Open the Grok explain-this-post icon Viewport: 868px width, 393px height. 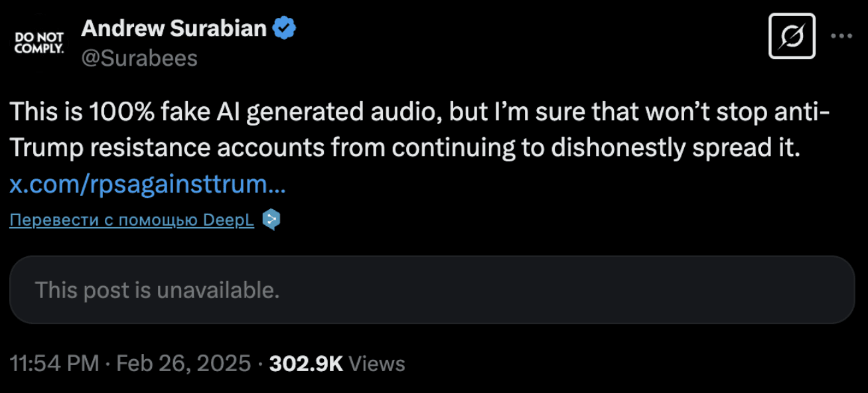click(x=792, y=37)
